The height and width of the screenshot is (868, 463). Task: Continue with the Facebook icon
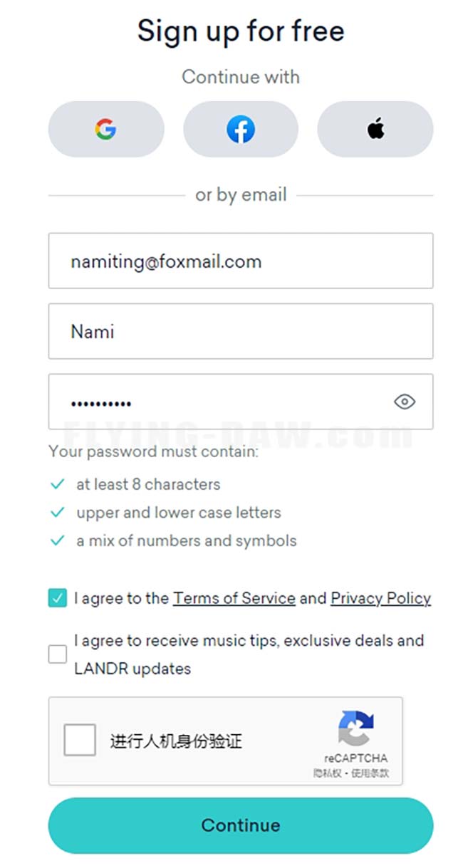(241, 129)
